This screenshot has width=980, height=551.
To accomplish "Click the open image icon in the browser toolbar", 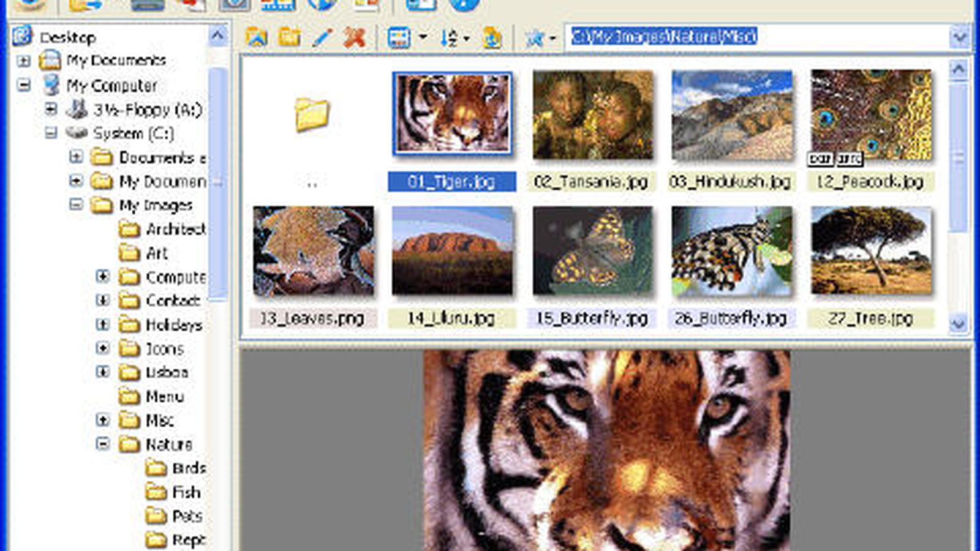I will tap(257, 37).
